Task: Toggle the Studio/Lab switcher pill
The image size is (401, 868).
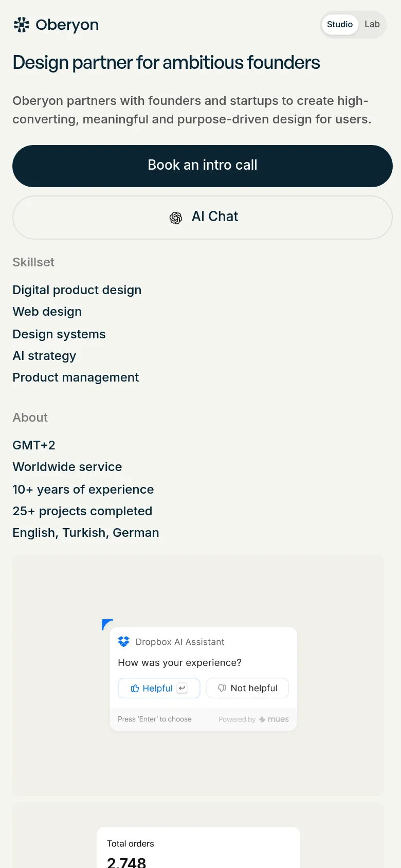Action: [353, 24]
